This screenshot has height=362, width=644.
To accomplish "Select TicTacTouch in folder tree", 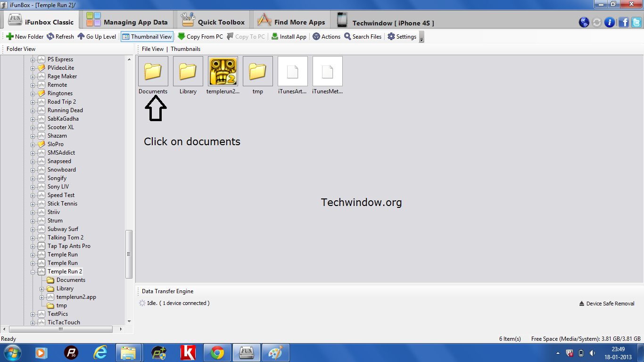I will (64, 322).
